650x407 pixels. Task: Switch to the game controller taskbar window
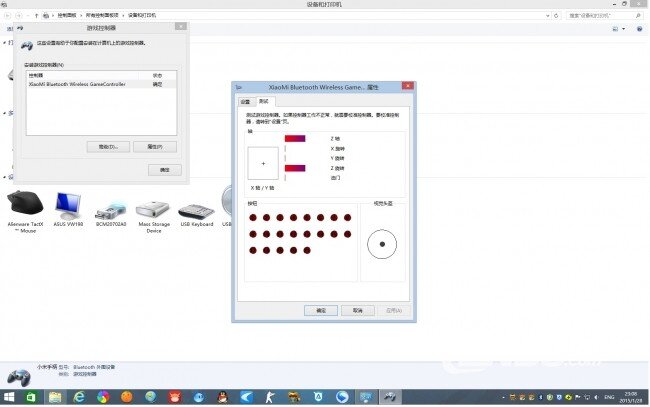[390, 397]
